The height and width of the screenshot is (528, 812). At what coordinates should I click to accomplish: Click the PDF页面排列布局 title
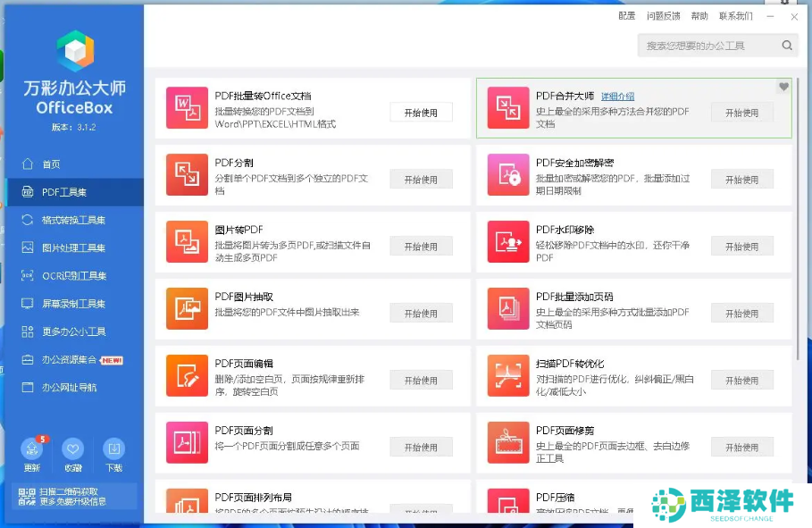tap(253, 498)
